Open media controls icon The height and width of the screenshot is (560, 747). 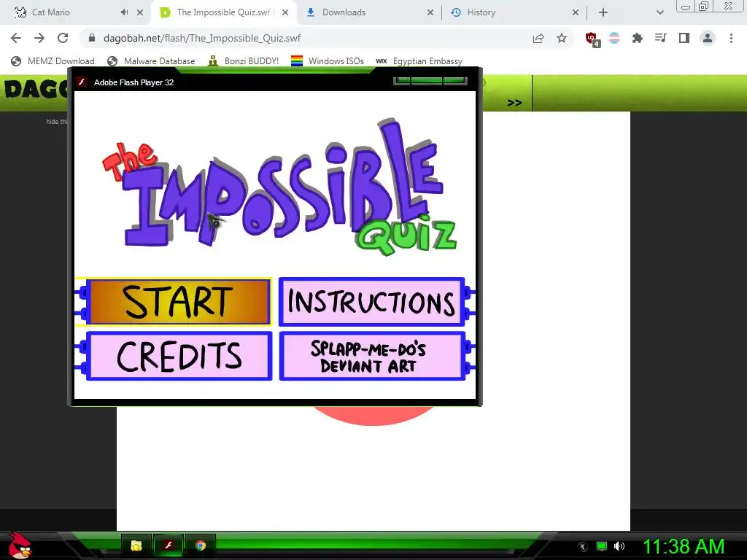pyautogui.click(x=661, y=38)
